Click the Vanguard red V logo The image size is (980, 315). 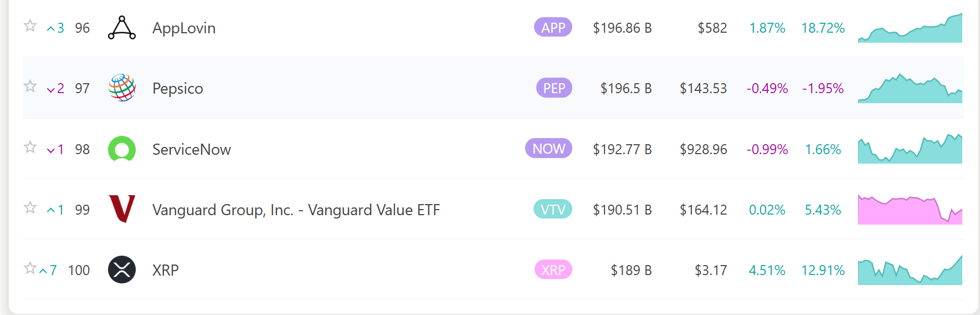(x=122, y=209)
